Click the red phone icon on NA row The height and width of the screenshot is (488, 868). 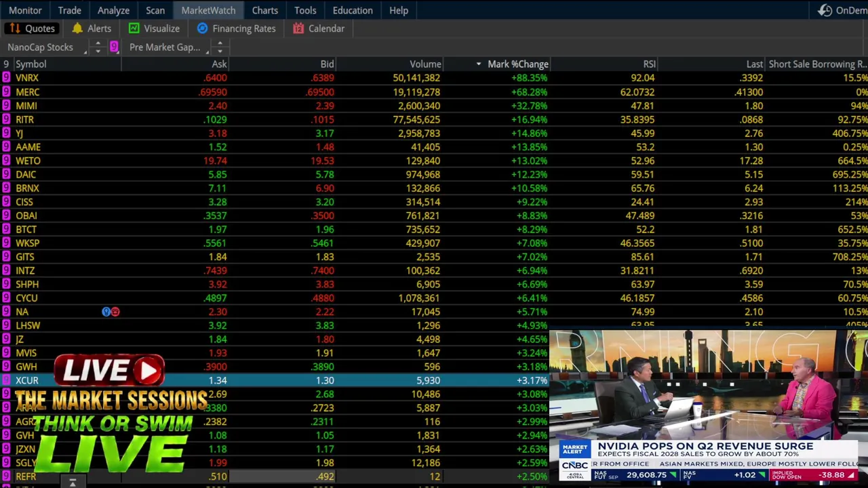tap(115, 312)
